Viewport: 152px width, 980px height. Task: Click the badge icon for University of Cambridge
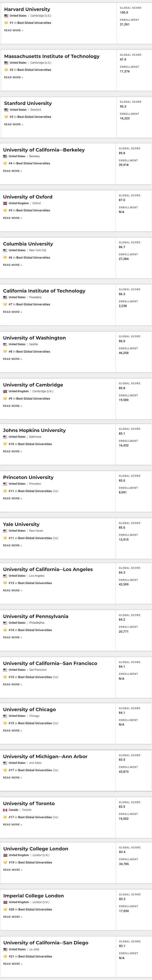click(x=5, y=399)
